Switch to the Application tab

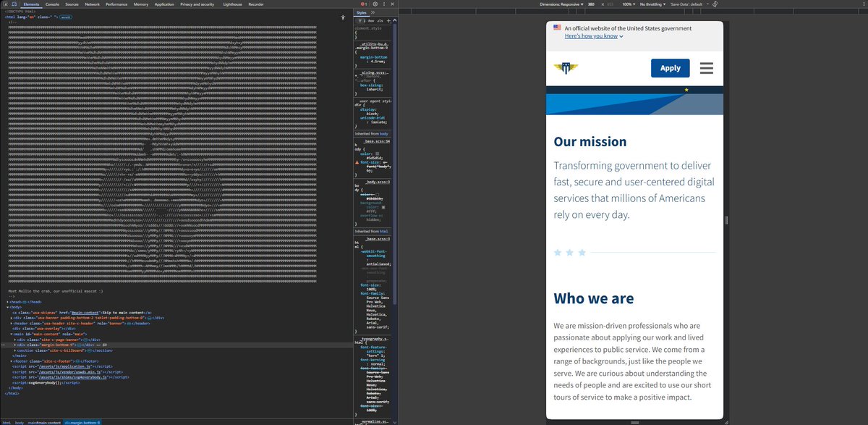click(x=164, y=4)
